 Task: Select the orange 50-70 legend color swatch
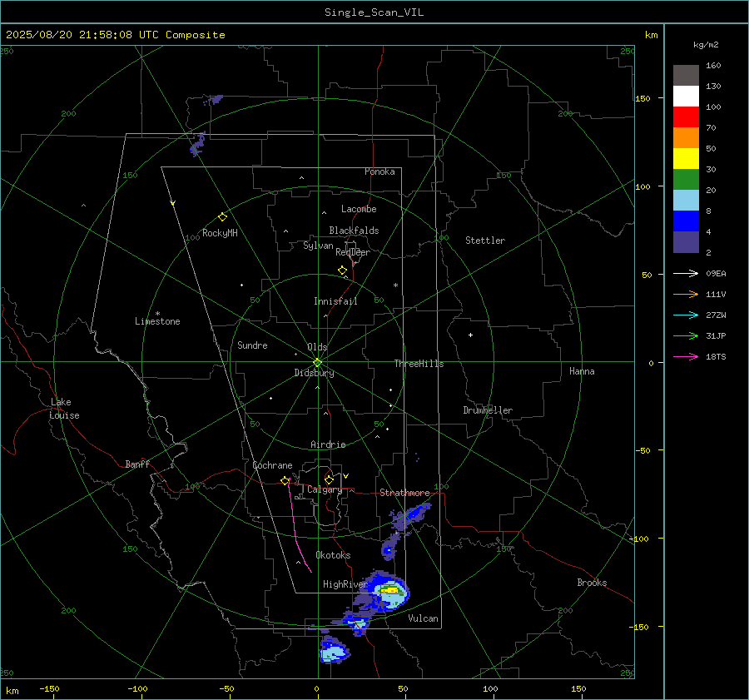(686, 138)
